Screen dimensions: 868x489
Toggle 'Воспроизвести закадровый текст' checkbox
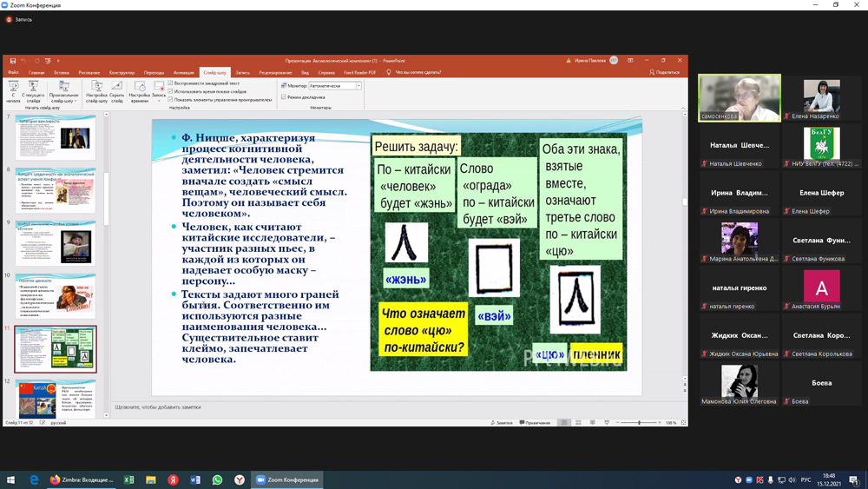pyautogui.click(x=171, y=83)
